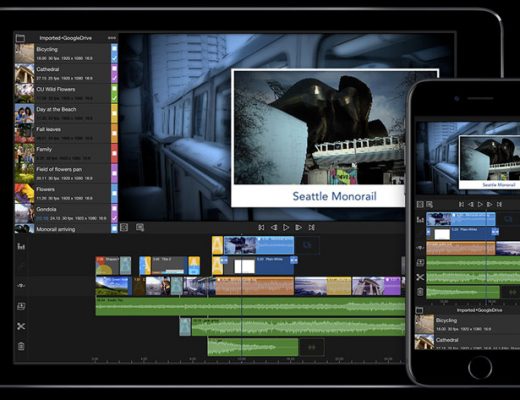
Task: Tap the iPhone Imported GoogleDrive library title
Action: pos(479,310)
